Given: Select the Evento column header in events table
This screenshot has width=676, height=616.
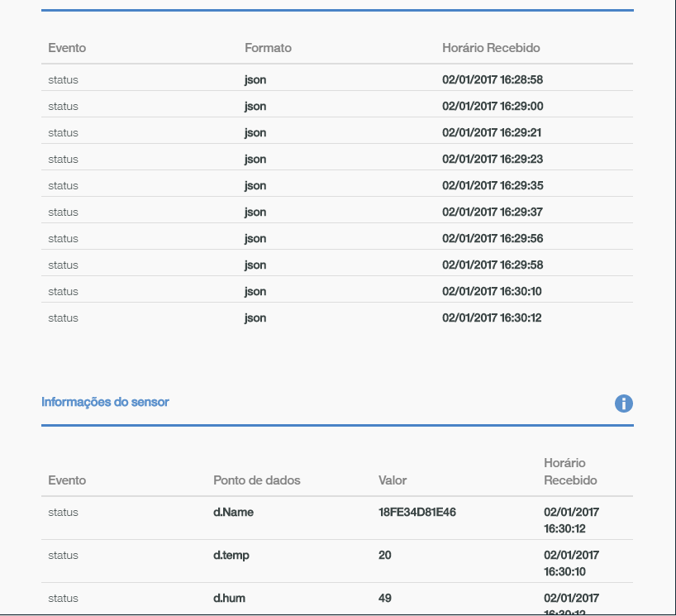Looking at the screenshot, I should tap(67, 47).
